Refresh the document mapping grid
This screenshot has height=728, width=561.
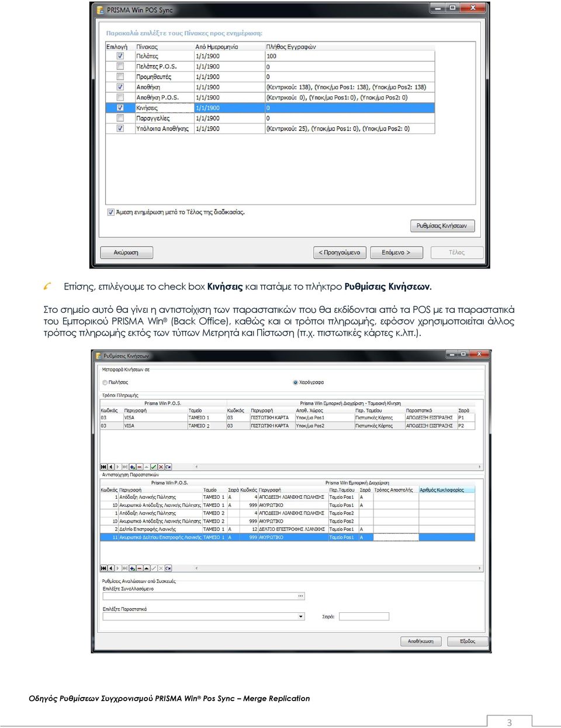168,568
